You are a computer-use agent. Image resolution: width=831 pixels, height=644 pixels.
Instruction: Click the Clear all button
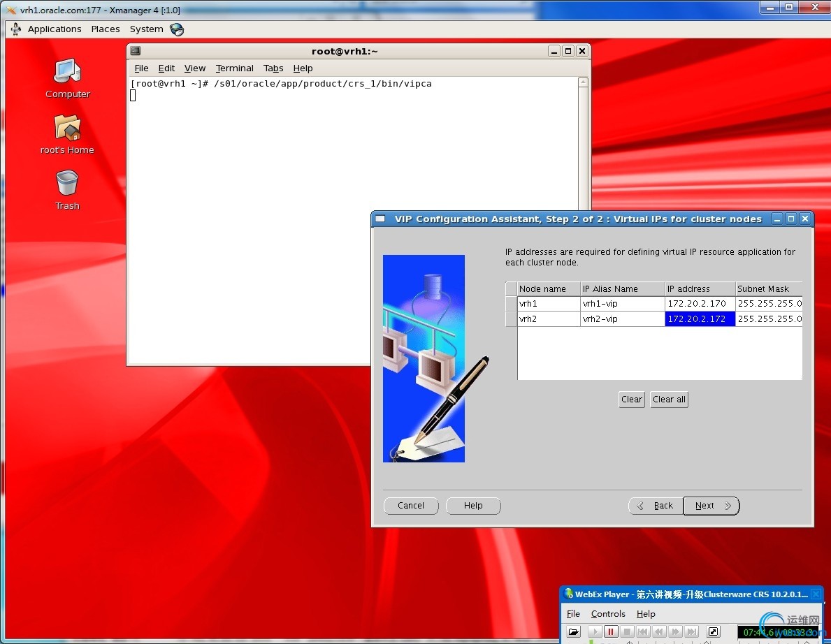pyautogui.click(x=669, y=400)
